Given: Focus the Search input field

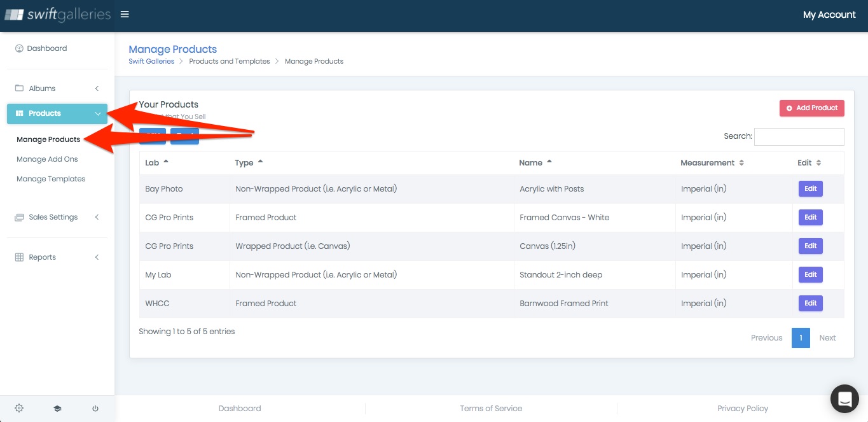Looking at the screenshot, I should coord(799,136).
